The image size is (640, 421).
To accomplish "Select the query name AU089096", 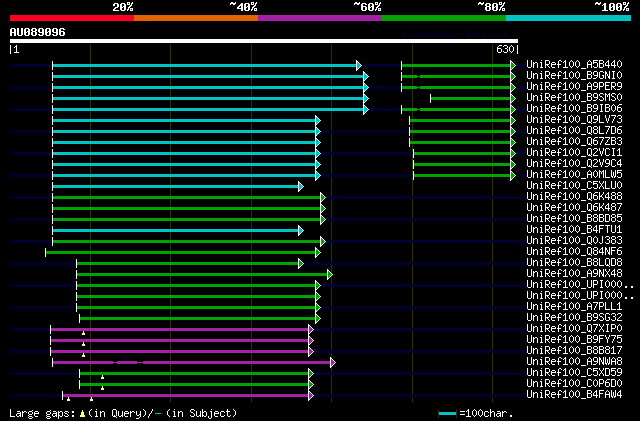I will pyautogui.click(x=38, y=32).
